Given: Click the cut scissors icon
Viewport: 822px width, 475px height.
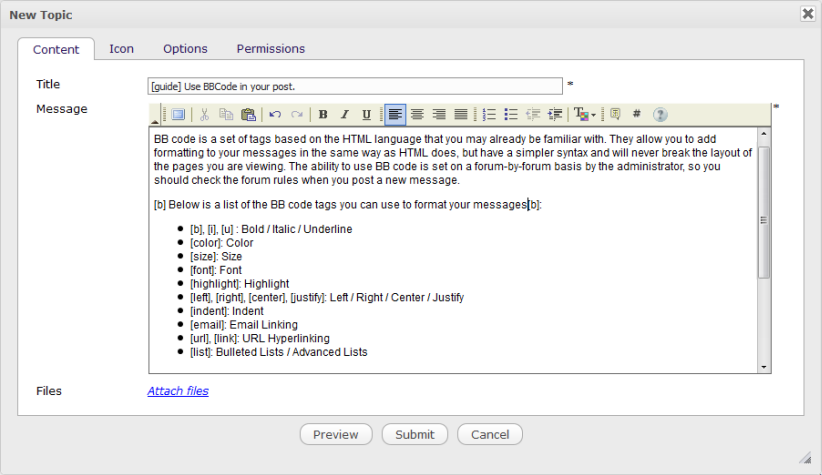Looking at the screenshot, I should tap(204, 115).
